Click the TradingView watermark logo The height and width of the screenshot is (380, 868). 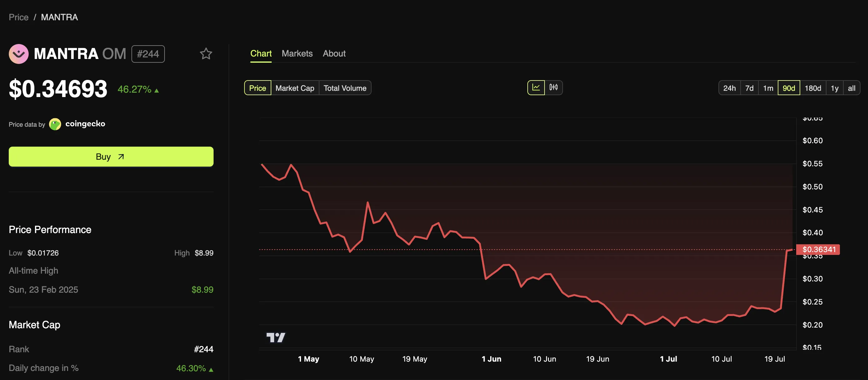click(x=276, y=337)
